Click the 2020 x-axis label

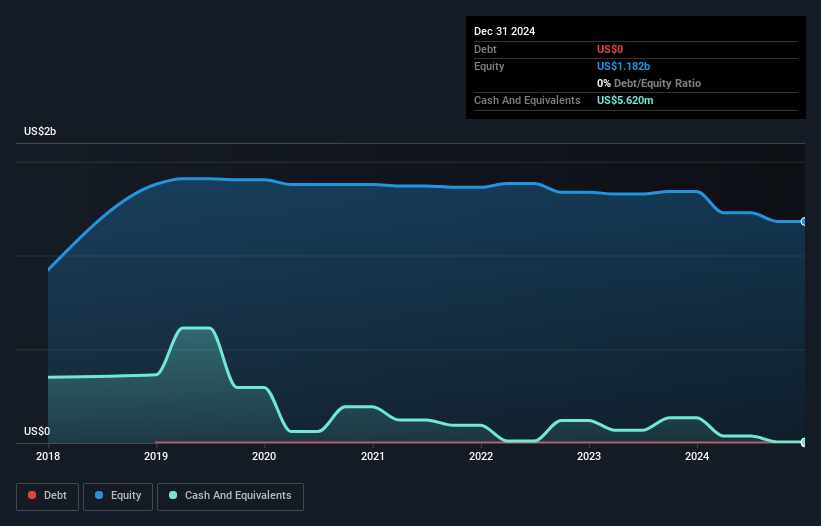pos(264,457)
